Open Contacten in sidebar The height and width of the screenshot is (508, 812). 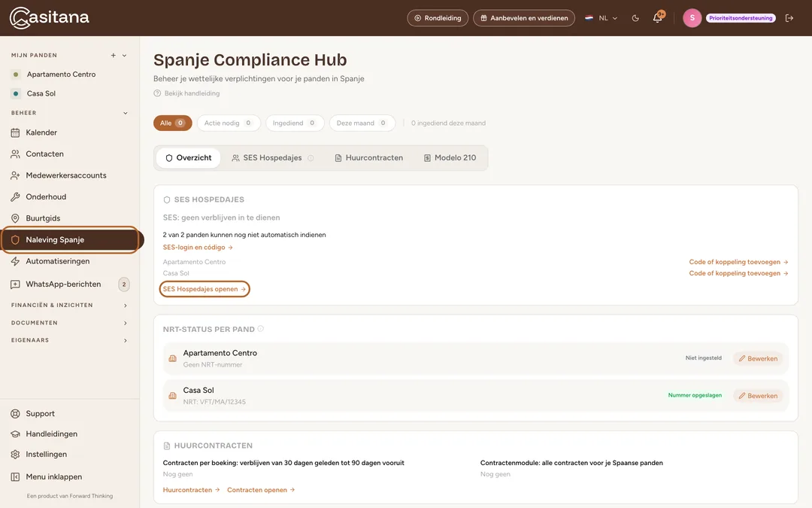tap(44, 154)
